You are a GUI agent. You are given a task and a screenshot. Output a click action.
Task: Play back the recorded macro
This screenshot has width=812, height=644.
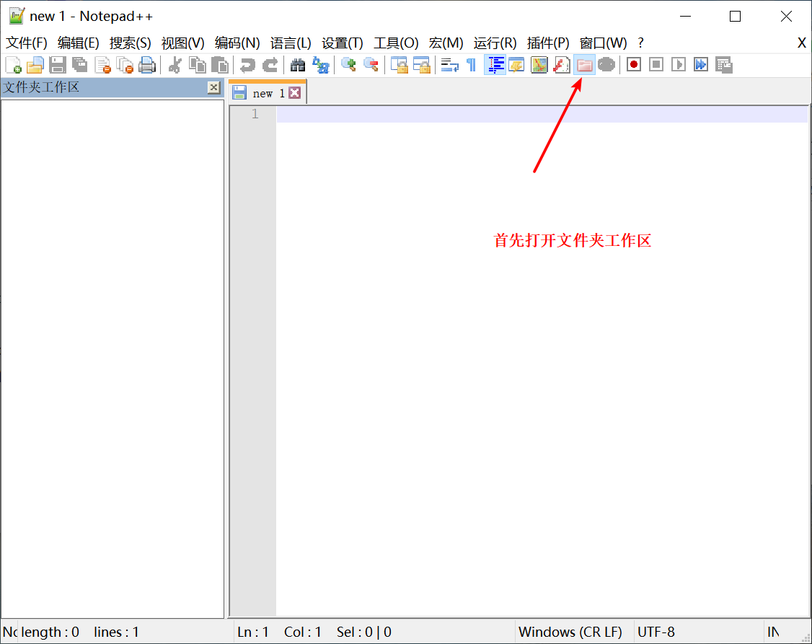pyautogui.click(x=679, y=65)
